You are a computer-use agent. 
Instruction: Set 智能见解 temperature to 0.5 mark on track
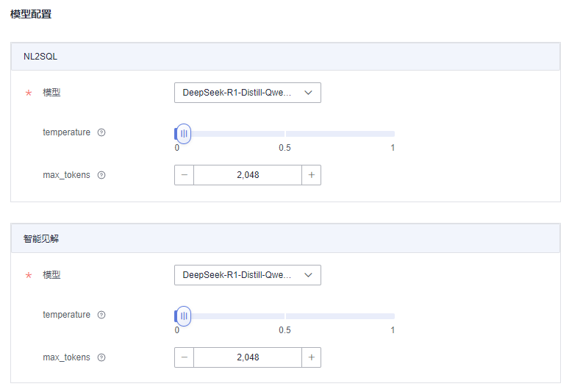click(x=284, y=316)
